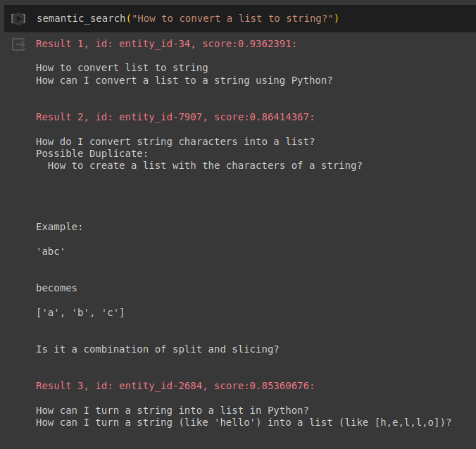
Task: Click the Result 3 header line
Action: point(175,386)
